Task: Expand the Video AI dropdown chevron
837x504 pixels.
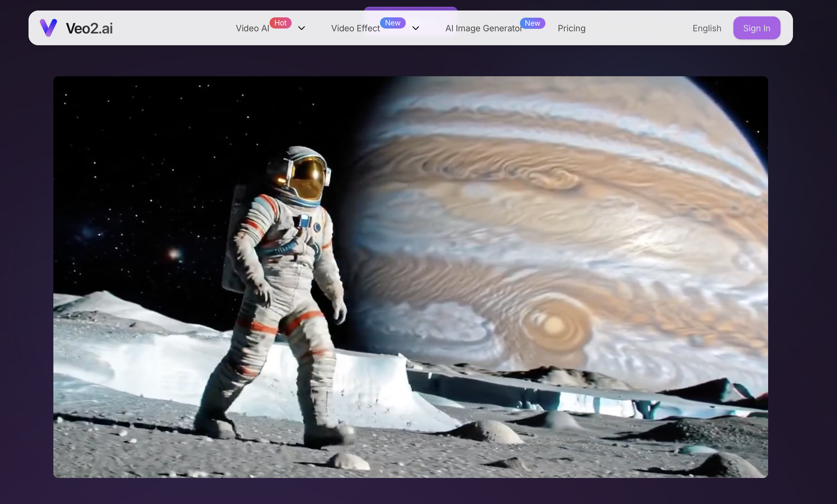Action: 301,28
